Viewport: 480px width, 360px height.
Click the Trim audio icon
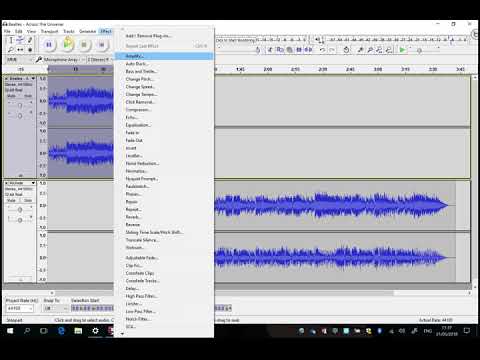pyautogui.click(x=299, y=50)
